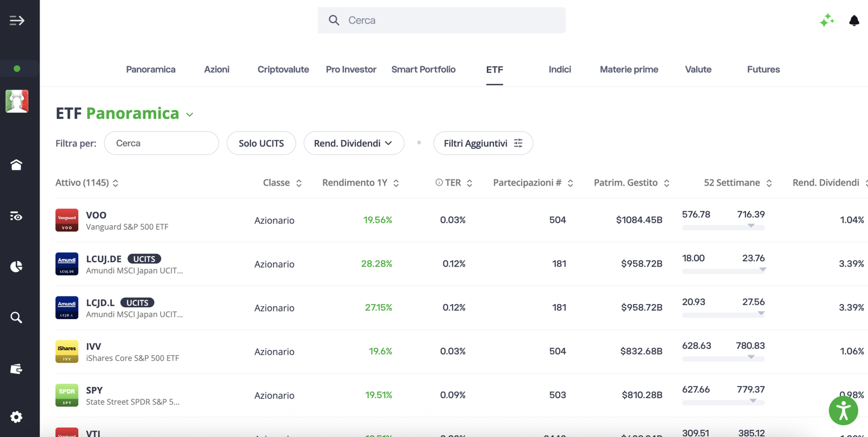Expand the sidebar menu arrow icon

coord(17,21)
